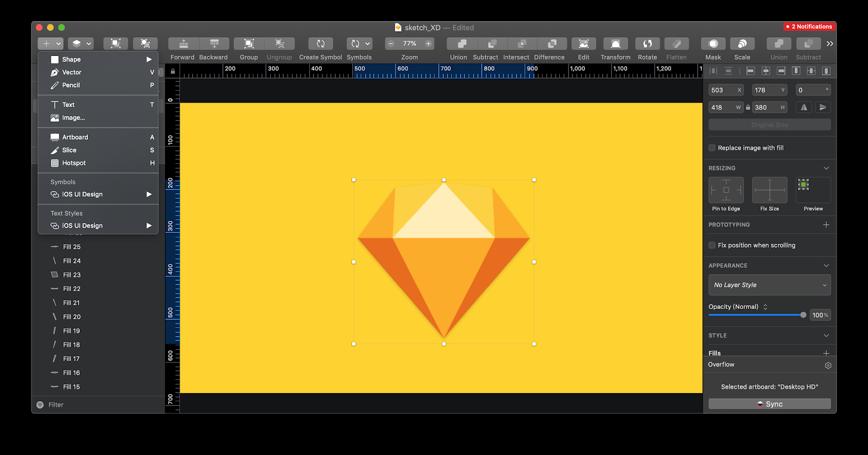
Task: Select Fix Size resizing option
Action: (x=769, y=190)
